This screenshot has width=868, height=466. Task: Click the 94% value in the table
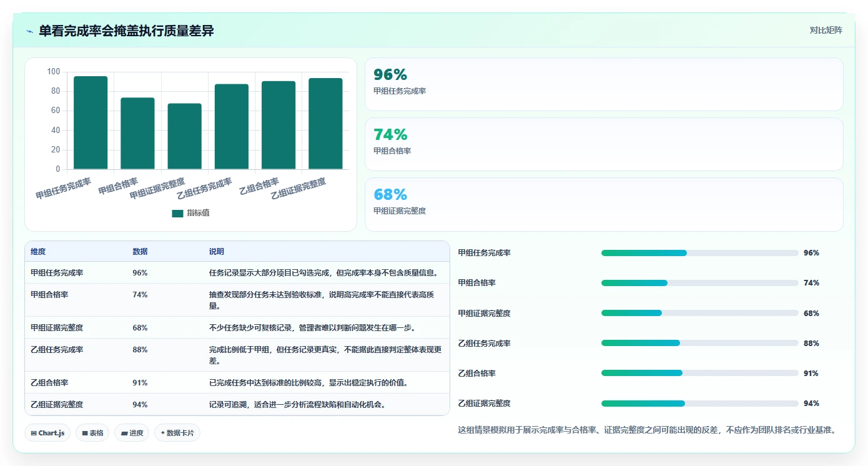point(140,405)
